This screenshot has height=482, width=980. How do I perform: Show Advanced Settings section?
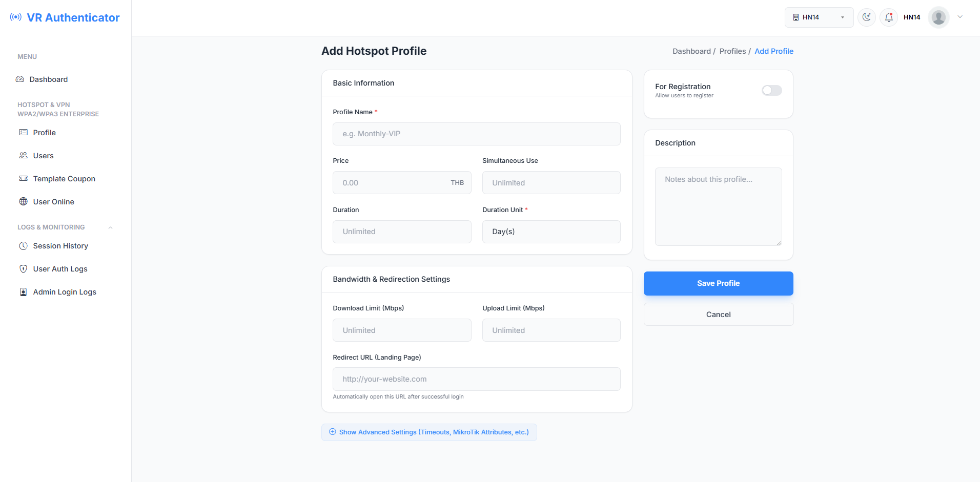click(429, 432)
